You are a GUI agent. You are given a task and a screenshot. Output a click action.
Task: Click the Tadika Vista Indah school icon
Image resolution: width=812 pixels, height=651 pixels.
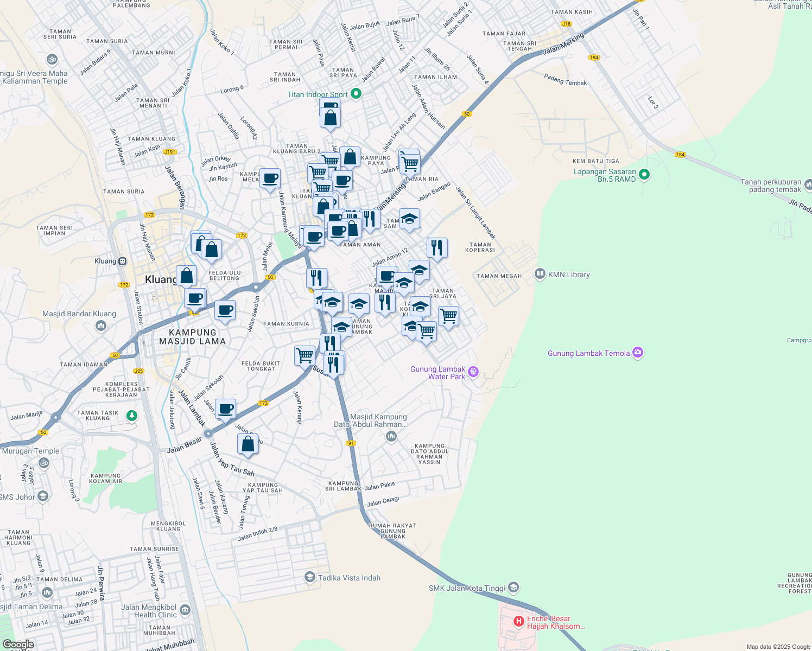coord(310,577)
